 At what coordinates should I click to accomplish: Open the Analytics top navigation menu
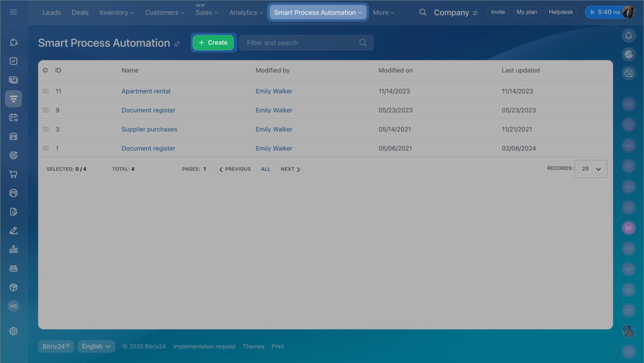pyautogui.click(x=246, y=13)
